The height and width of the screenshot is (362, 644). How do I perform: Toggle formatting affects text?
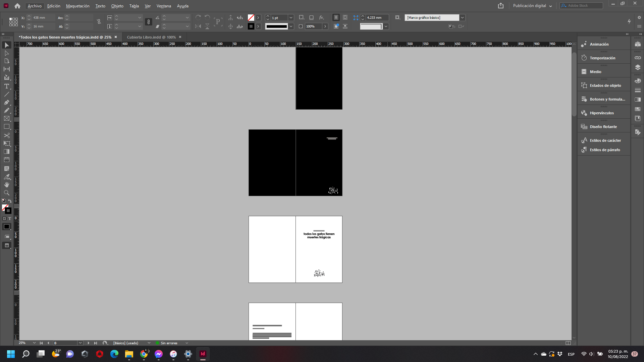pyautogui.click(x=9, y=219)
